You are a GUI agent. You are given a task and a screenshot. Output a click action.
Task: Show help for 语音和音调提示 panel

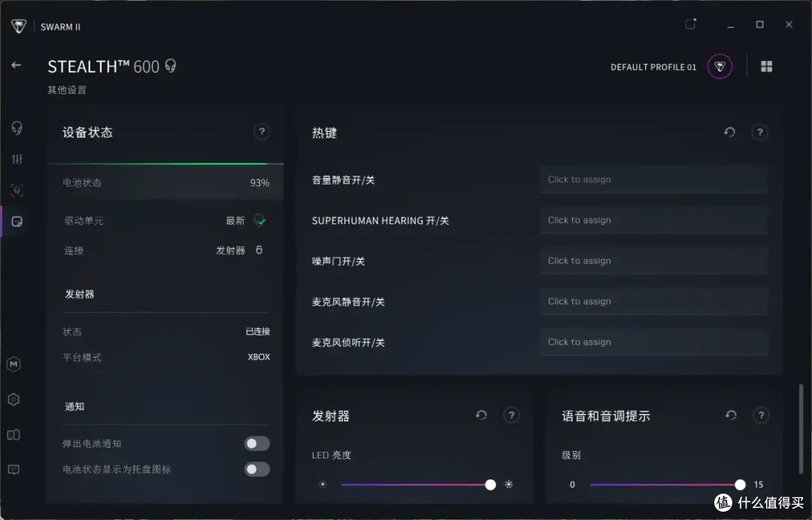(761, 415)
